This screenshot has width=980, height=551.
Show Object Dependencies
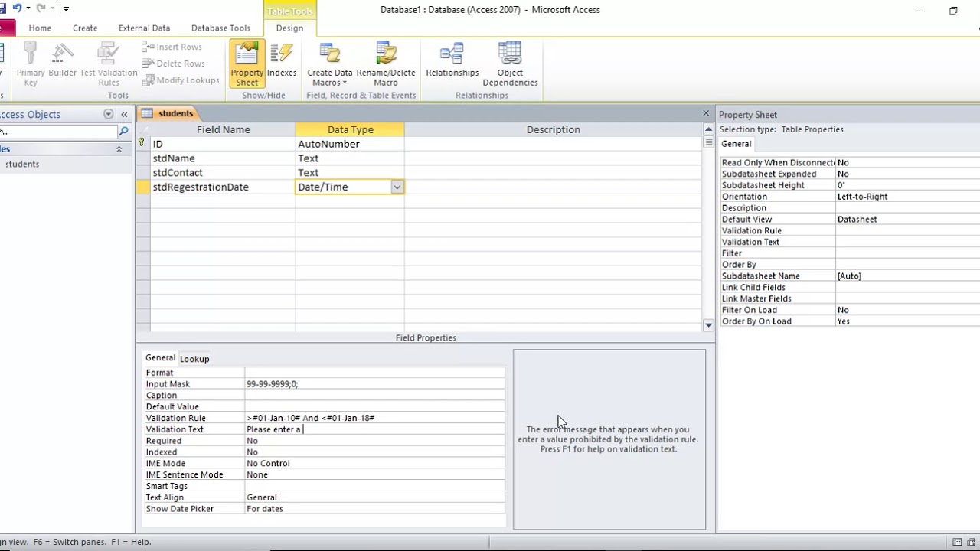(510, 64)
